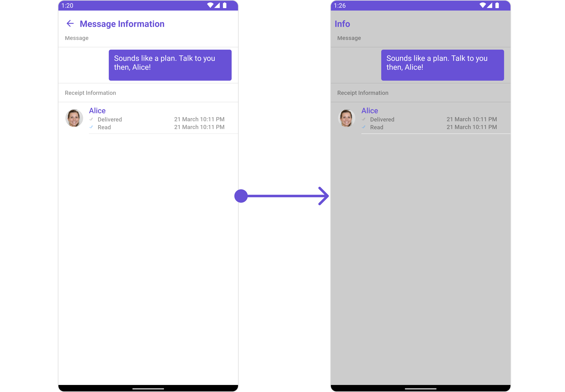The image size is (565, 392).
Task: Tap the back arrow beside Message Information
Action: [70, 24]
